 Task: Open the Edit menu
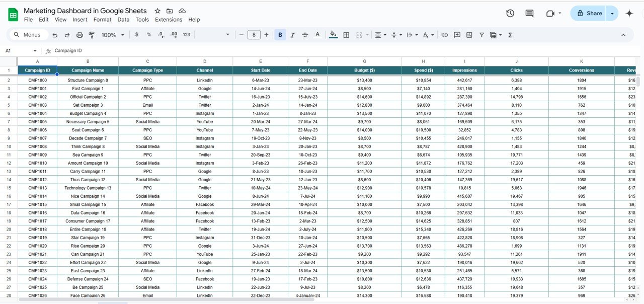pos(44,20)
